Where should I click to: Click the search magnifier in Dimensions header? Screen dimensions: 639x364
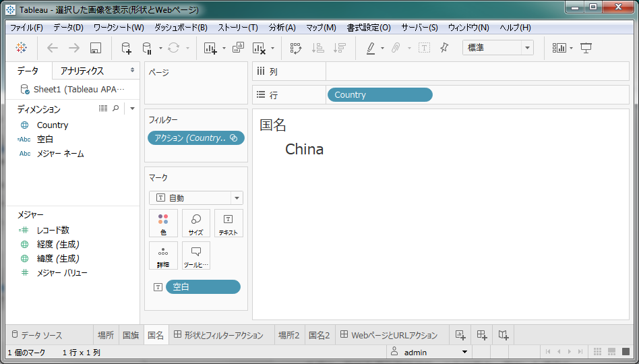(x=116, y=109)
